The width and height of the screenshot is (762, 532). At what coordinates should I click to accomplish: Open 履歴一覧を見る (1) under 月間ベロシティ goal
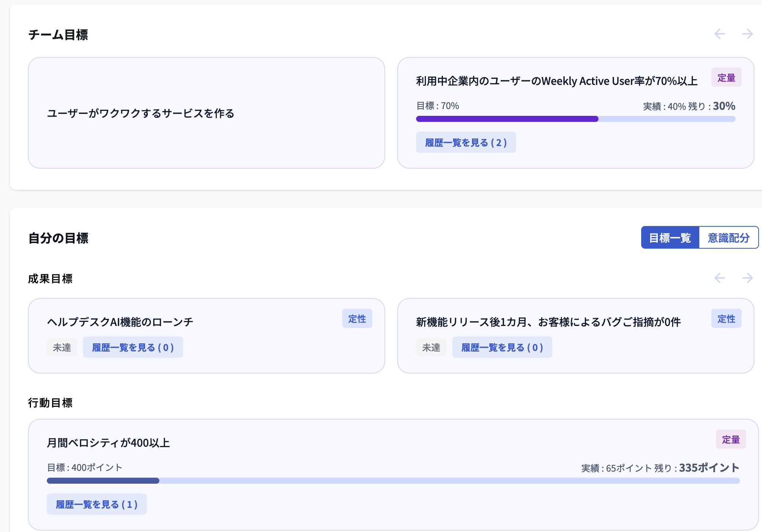[x=97, y=504]
